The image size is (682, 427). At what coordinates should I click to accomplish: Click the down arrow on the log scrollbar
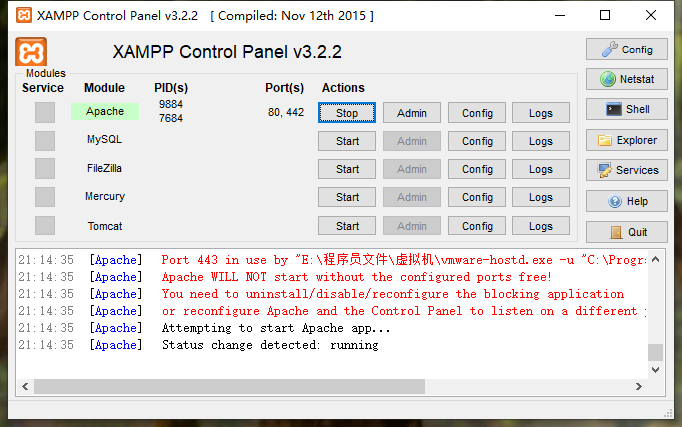point(655,370)
